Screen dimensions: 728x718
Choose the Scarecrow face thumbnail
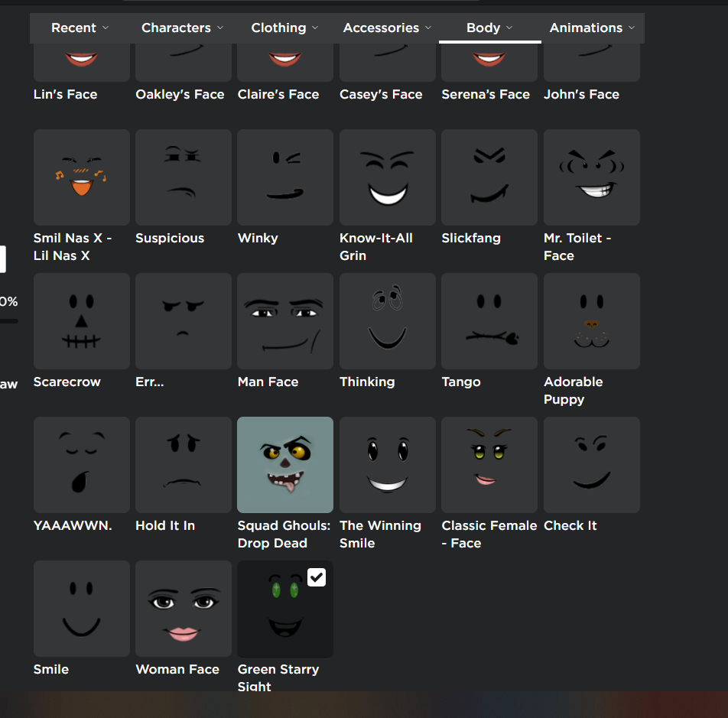(x=82, y=321)
